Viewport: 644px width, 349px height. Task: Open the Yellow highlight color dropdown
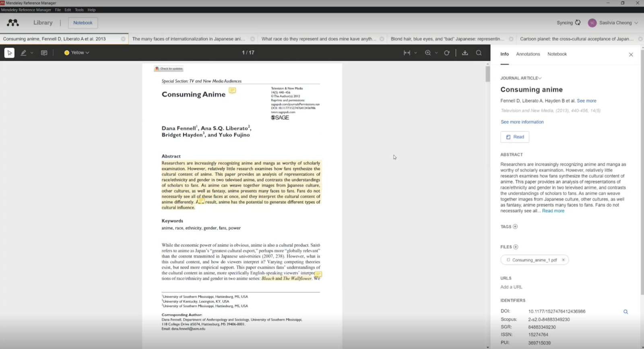(77, 53)
